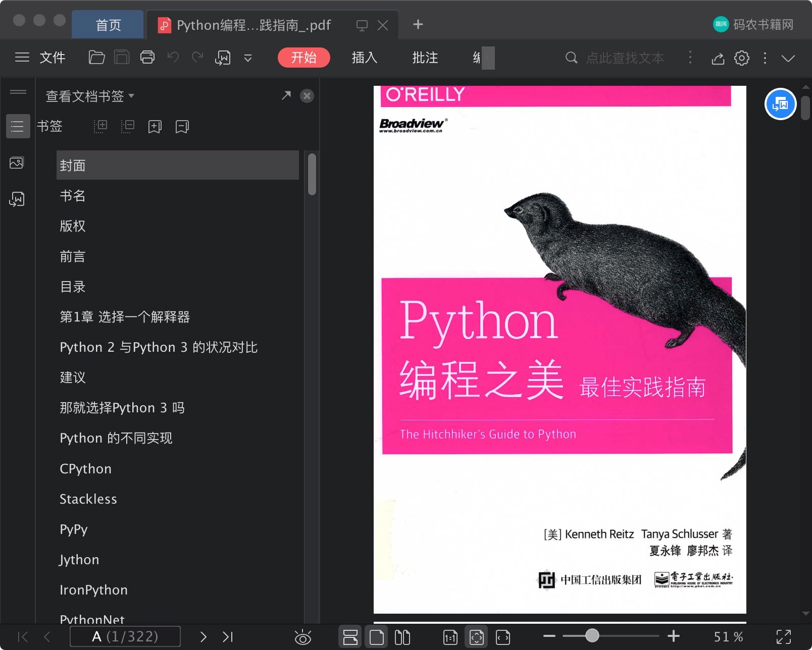Screen dimensions: 812x650
Task: Go to next page arrow
Action: pos(204,637)
